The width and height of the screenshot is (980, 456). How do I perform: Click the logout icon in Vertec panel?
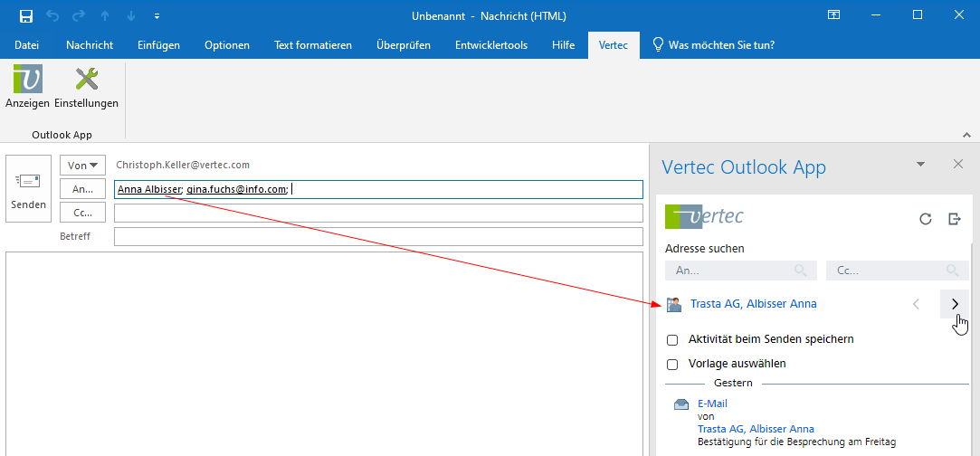(954, 218)
